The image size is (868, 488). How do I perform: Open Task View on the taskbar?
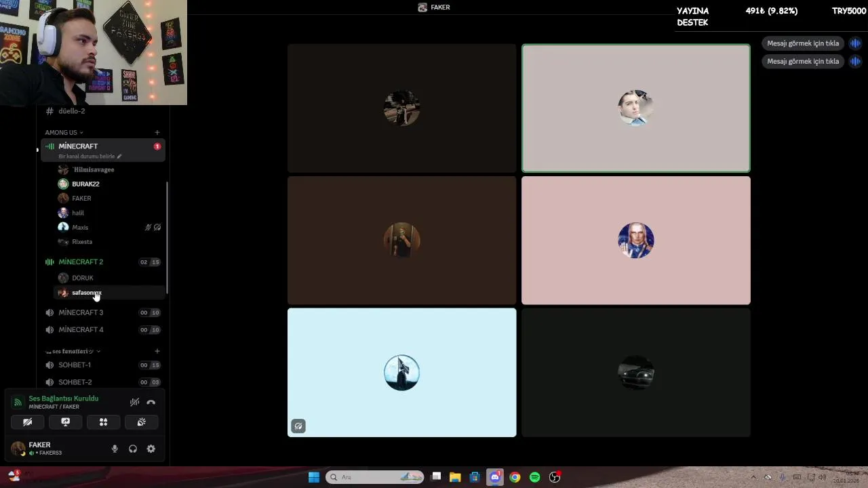(x=436, y=477)
